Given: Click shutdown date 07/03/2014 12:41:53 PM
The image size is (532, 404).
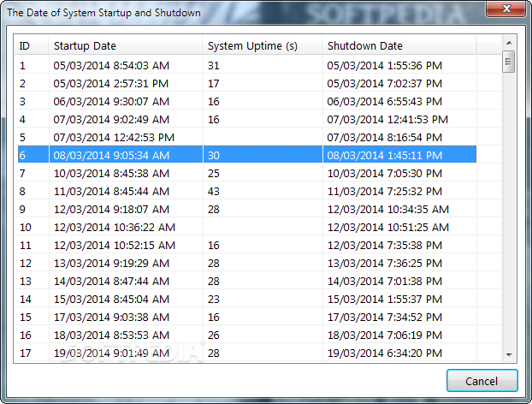Looking at the screenshot, I should [387, 120].
